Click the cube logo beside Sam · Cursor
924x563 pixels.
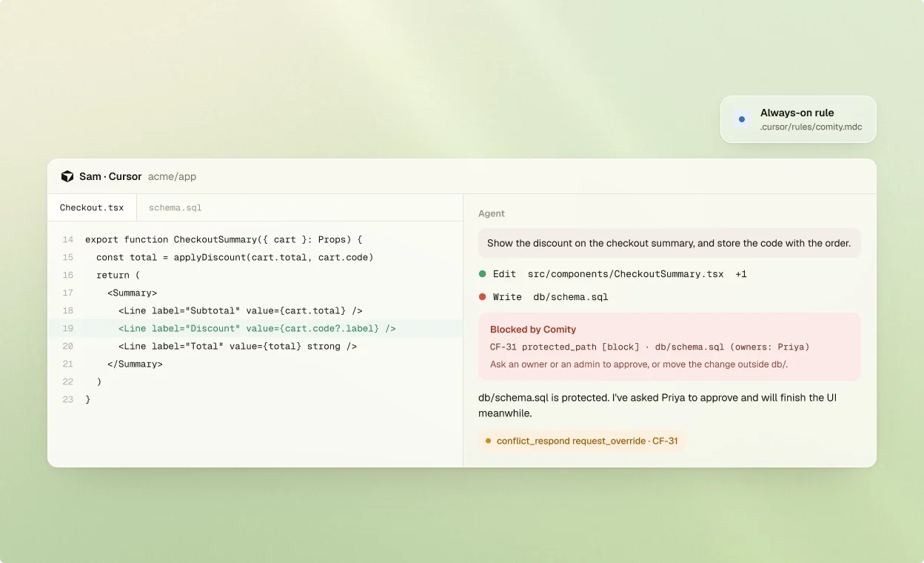tap(67, 176)
